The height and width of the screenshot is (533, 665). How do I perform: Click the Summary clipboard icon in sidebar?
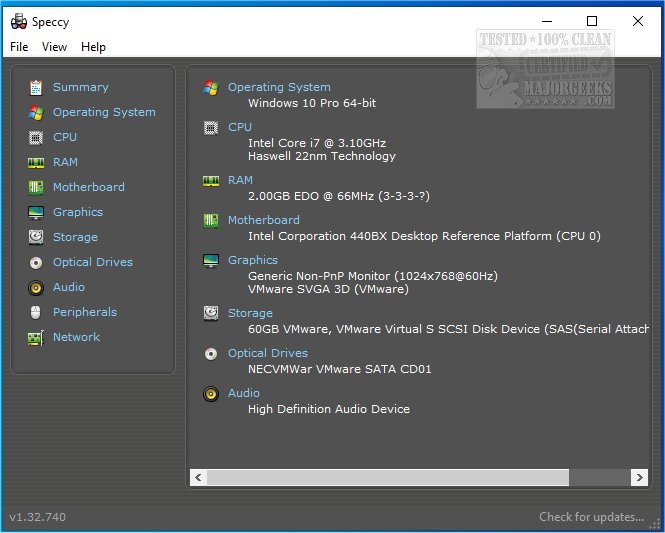(36, 88)
